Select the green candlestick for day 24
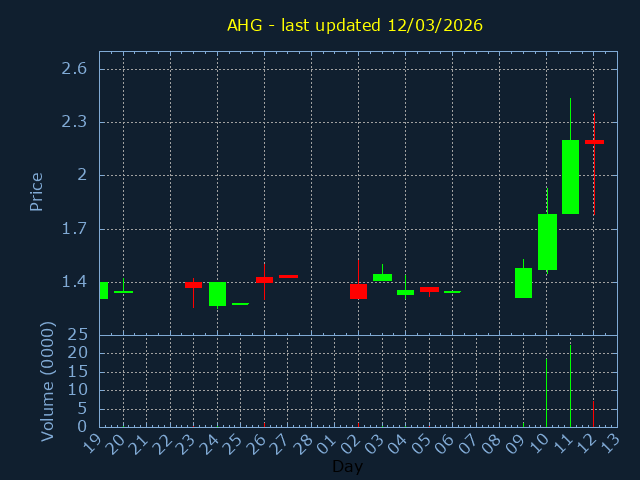The height and width of the screenshot is (480, 640). tap(217, 293)
